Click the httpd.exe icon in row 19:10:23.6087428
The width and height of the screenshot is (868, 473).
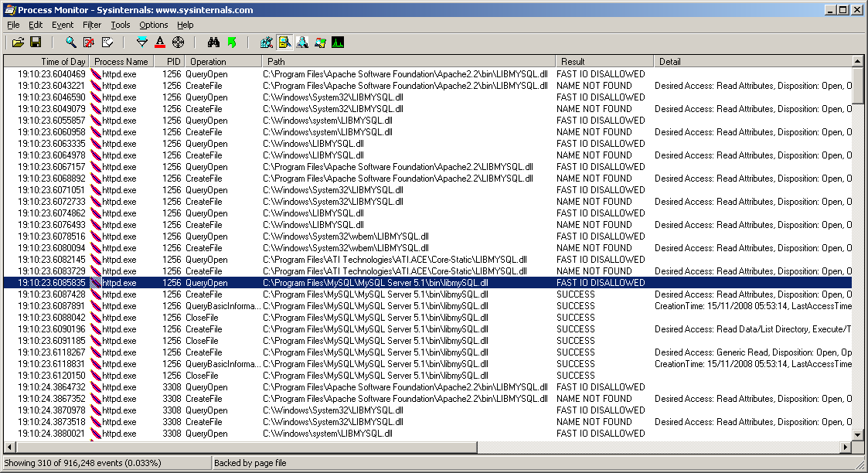(96, 294)
